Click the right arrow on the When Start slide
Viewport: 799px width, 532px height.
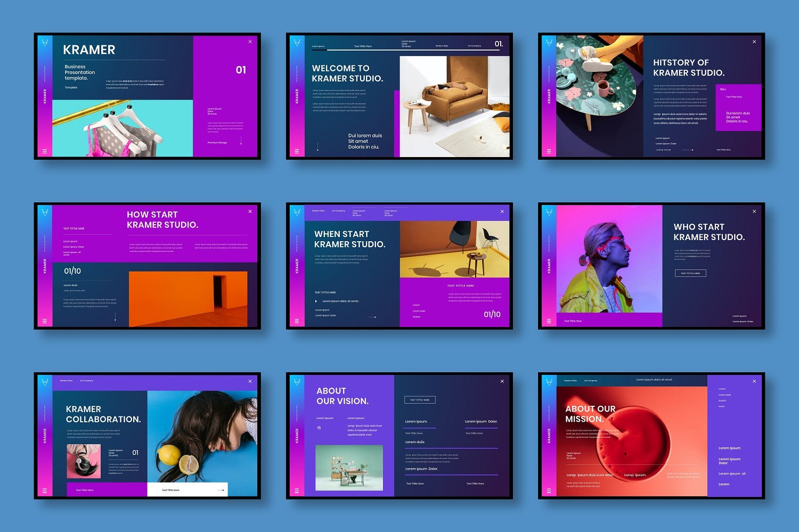(372, 317)
